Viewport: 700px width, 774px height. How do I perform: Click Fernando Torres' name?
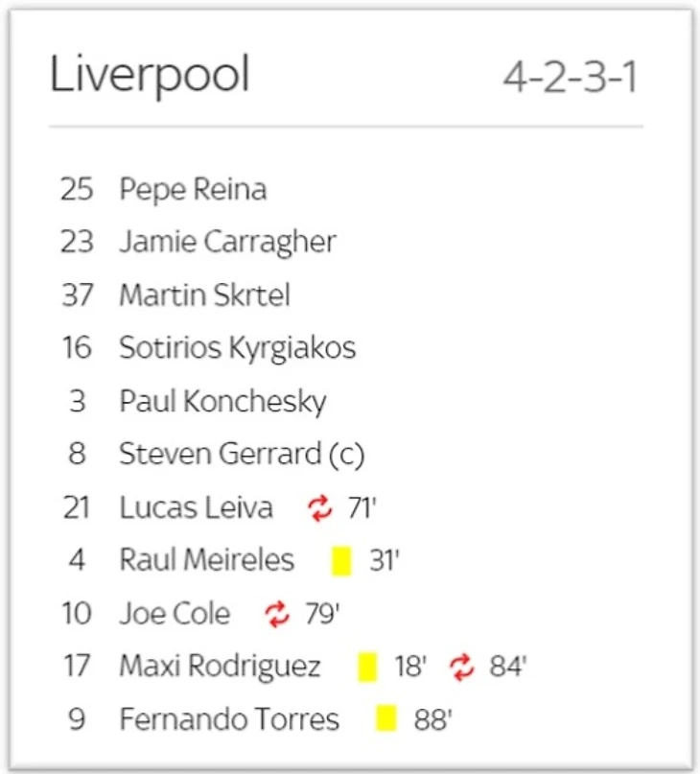229,719
